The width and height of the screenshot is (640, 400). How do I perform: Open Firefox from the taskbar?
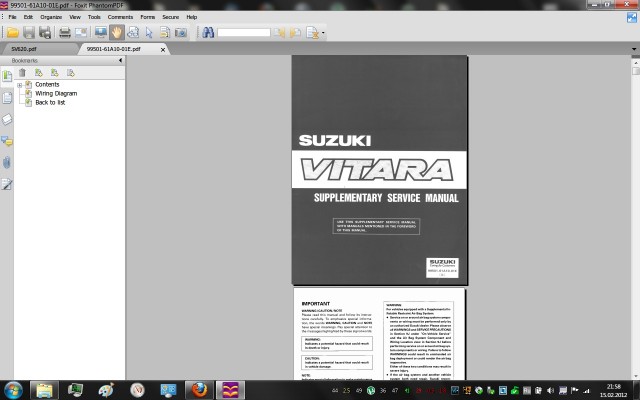(x=198, y=388)
